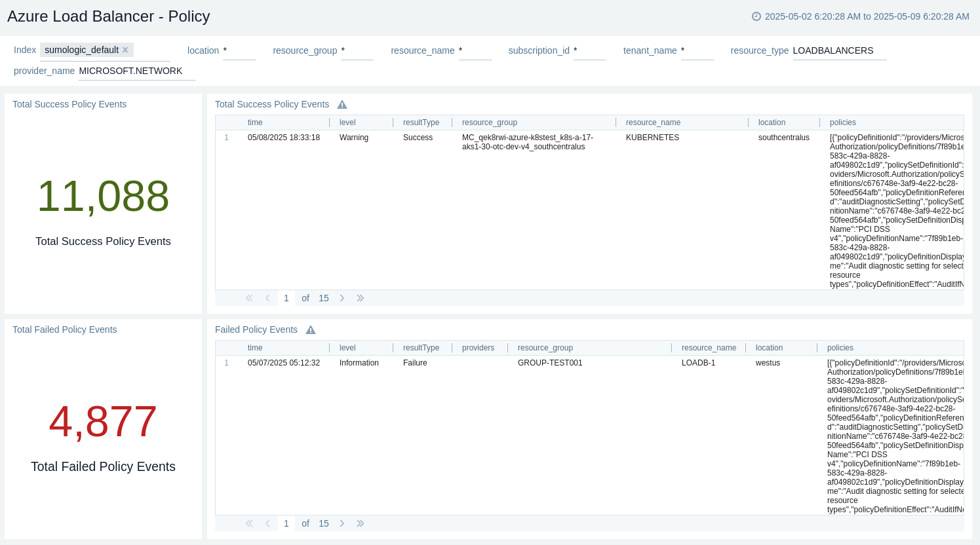Image resolution: width=980 pixels, height=545 pixels.
Task: Go to previous page in success events table
Action: (x=267, y=298)
